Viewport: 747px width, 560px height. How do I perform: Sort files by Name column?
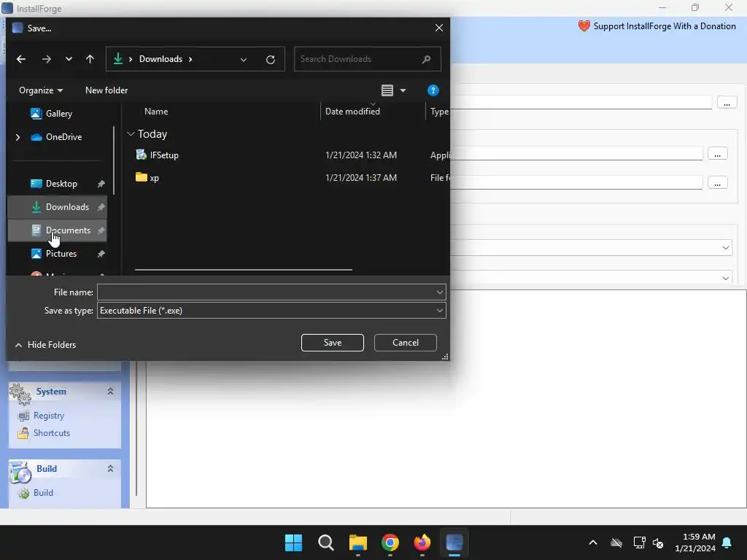pyautogui.click(x=156, y=112)
